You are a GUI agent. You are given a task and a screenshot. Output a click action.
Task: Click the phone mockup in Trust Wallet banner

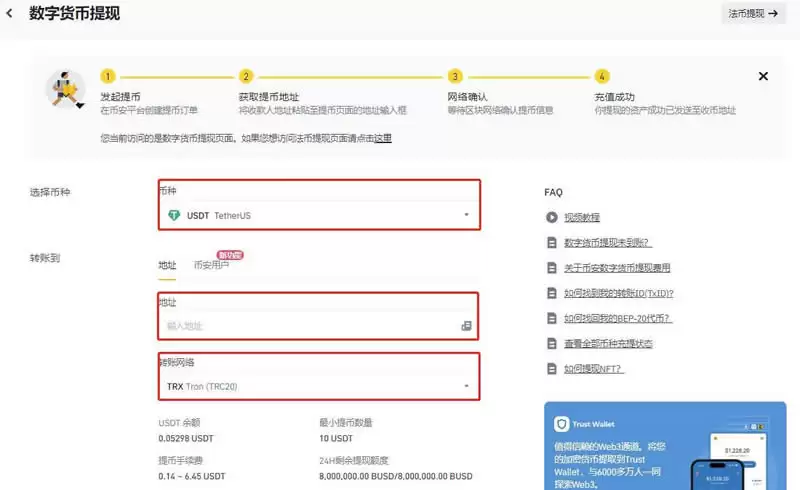(x=717, y=475)
